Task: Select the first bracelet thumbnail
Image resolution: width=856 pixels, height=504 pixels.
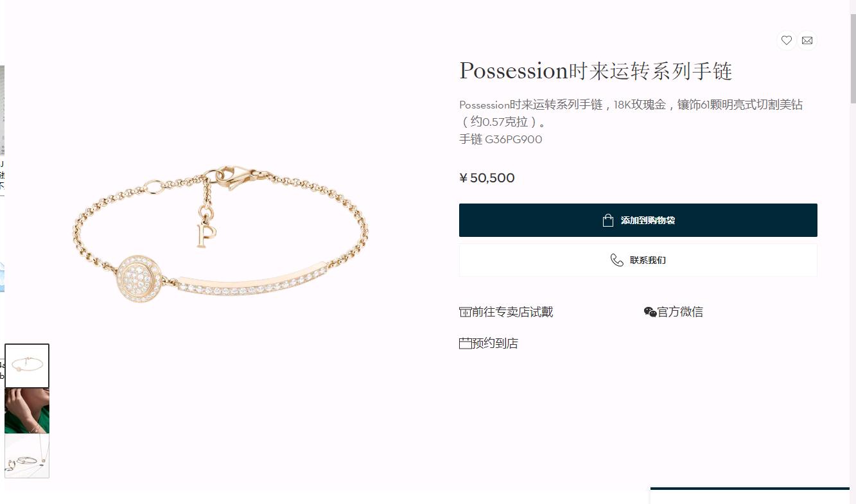Action: point(27,366)
